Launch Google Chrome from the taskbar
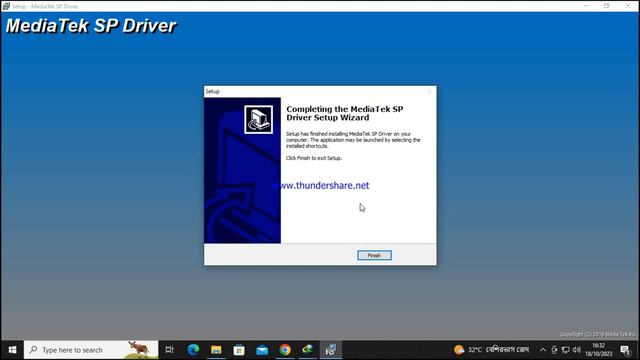The width and height of the screenshot is (640, 360). click(285, 350)
